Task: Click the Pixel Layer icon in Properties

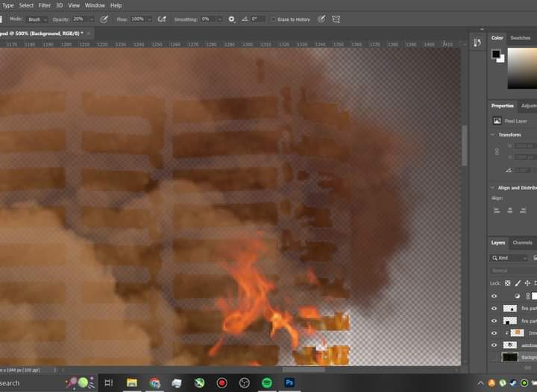Action: (x=497, y=121)
